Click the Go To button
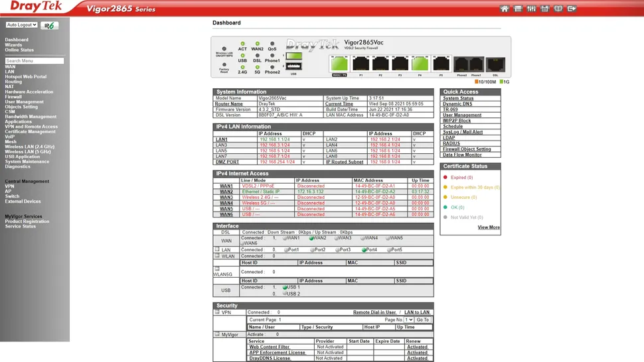Viewport: 644px width, 362px height. [423, 320]
